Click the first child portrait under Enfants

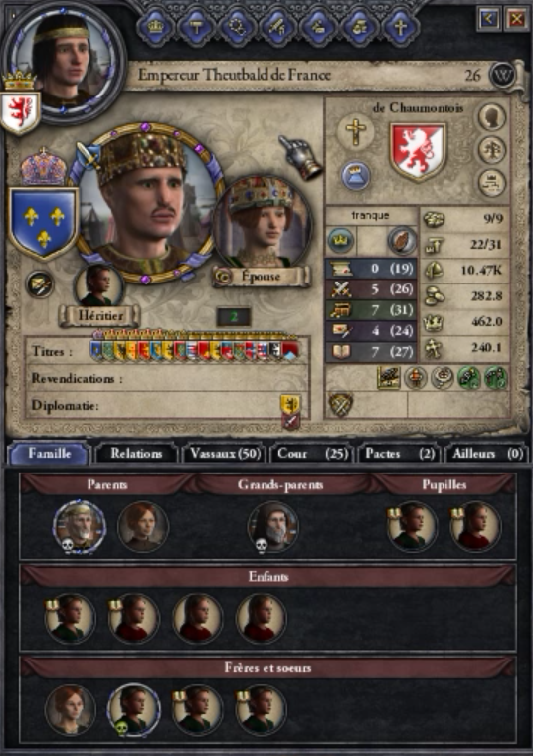pyautogui.click(x=70, y=618)
